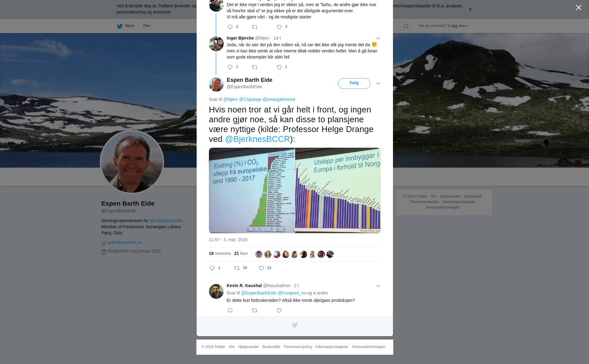Open the Logg inn dropdown
589x364 pixels.
point(458,26)
